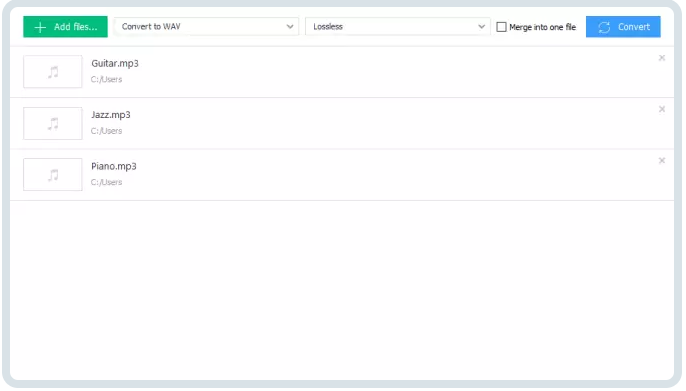Start conversion with the Convert button
686x391 pixels.
[623, 27]
